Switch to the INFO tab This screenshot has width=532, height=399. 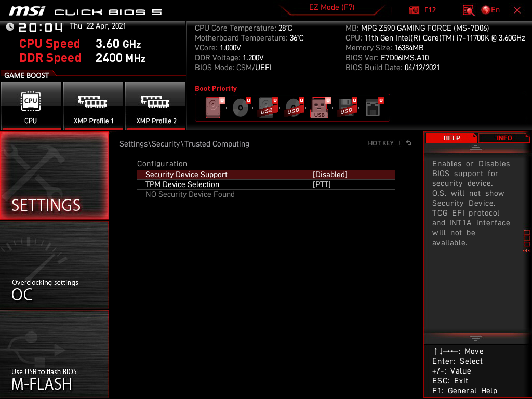click(504, 138)
